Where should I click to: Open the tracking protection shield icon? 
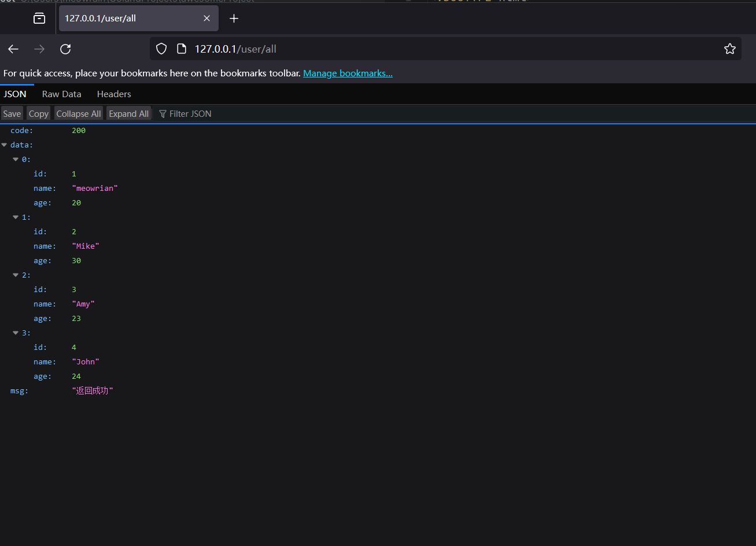coord(161,49)
